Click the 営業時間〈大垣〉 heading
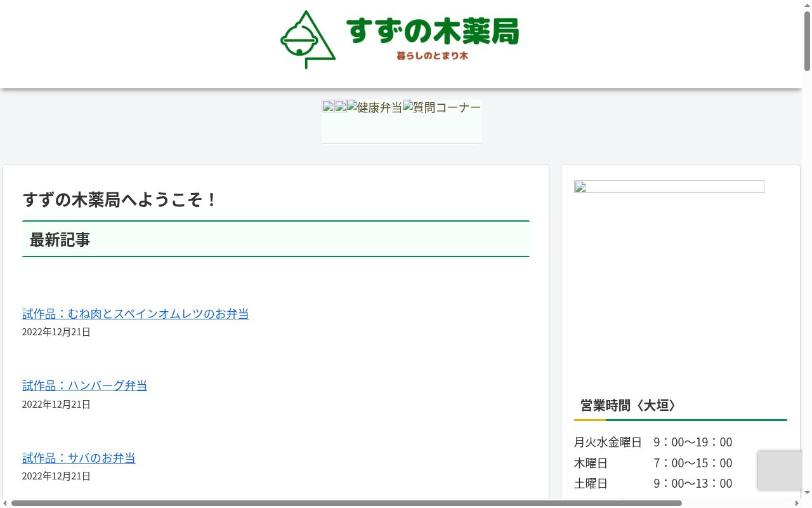The height and width of the screenshot is (508, 812). tap(681, 406)
